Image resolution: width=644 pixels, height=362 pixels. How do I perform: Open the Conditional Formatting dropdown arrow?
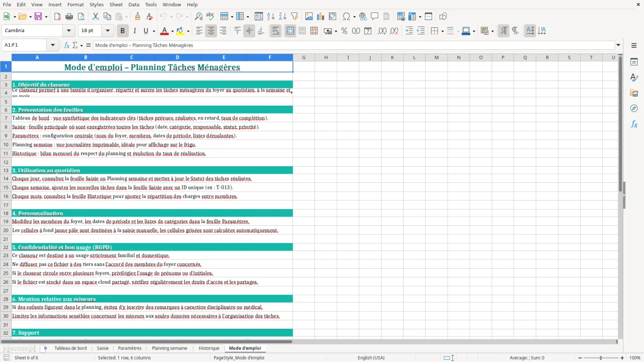[x=492, y=31]
